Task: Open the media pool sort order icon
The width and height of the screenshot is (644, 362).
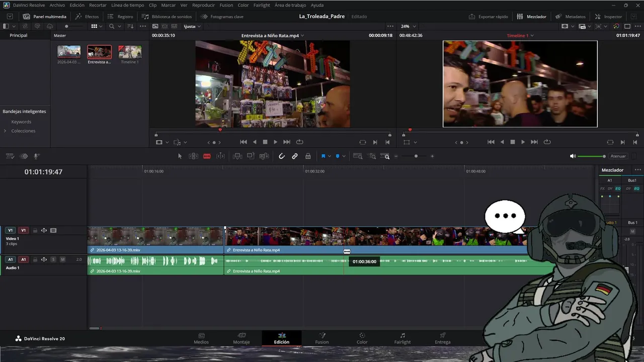Action: click(x=130, y=26)
